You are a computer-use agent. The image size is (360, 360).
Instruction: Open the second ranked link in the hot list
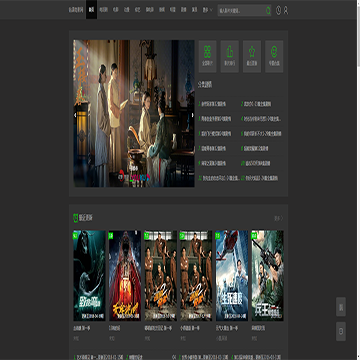pos(256,104)
